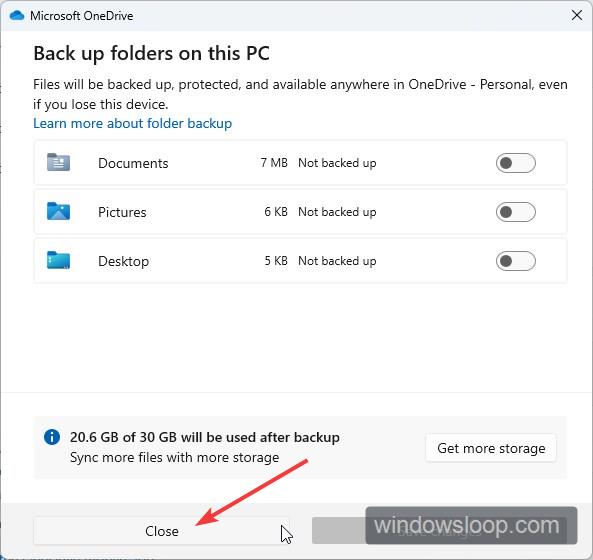Click the Back up folders on this PC heading

151,53
